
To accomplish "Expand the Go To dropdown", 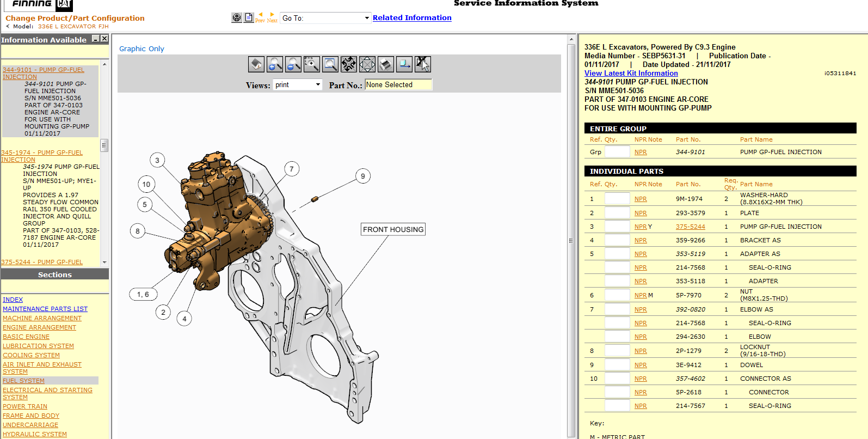I will coord(325,18).
